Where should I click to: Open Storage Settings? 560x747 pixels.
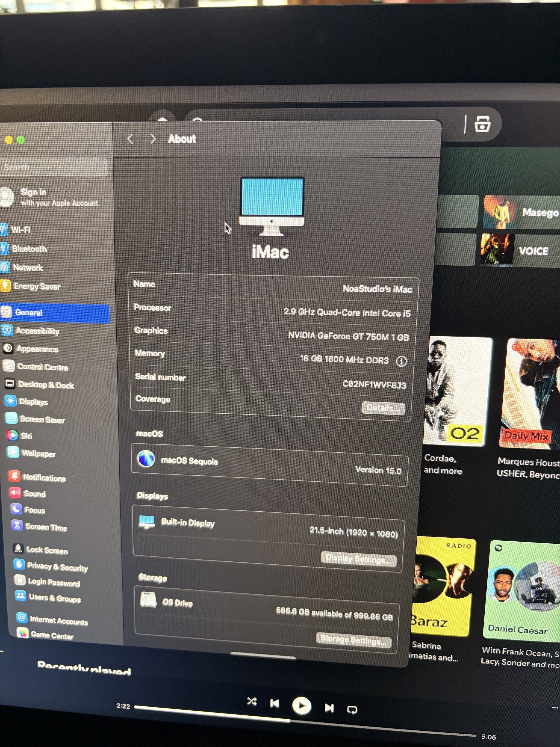(354, 640)
